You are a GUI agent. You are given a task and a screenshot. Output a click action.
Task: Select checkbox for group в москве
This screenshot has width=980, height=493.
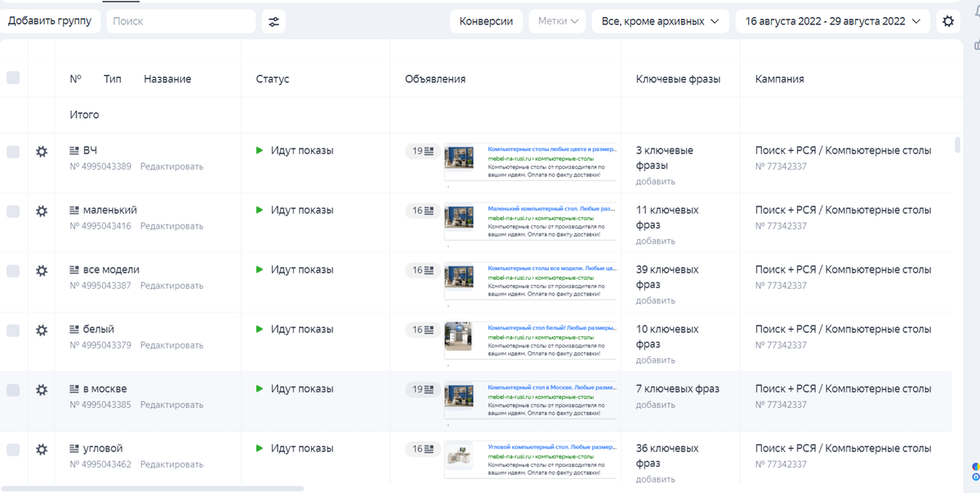pos(13,390)
